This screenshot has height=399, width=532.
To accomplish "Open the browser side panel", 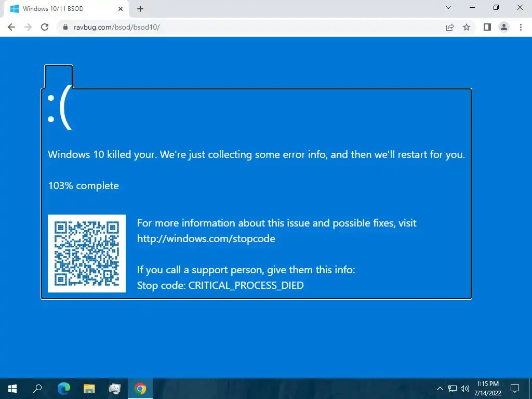I will [x=487, y=27].
